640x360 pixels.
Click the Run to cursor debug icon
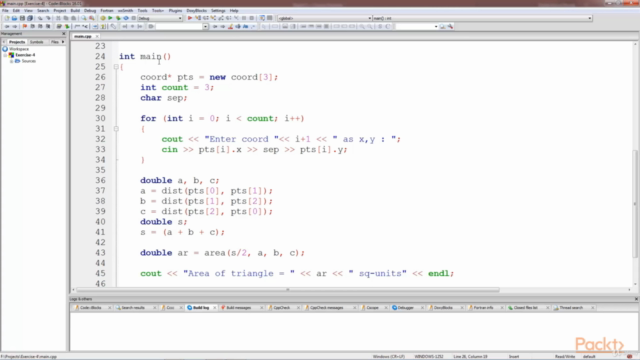pyautogui.click(x=198, y=18)
